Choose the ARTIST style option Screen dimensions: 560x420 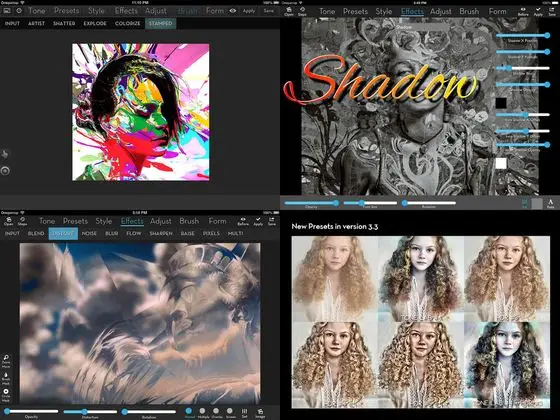pyautogui.click(x=36, y=24)
